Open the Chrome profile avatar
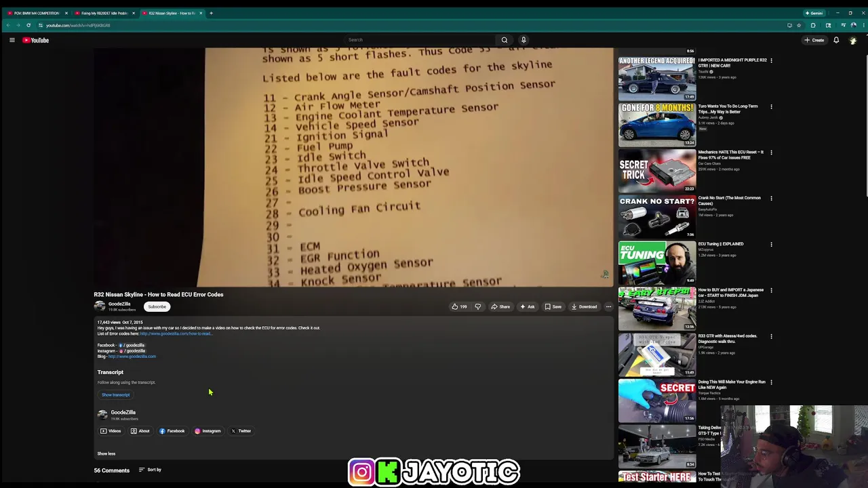This screenshot has height=488, width=868. (853, 25)
